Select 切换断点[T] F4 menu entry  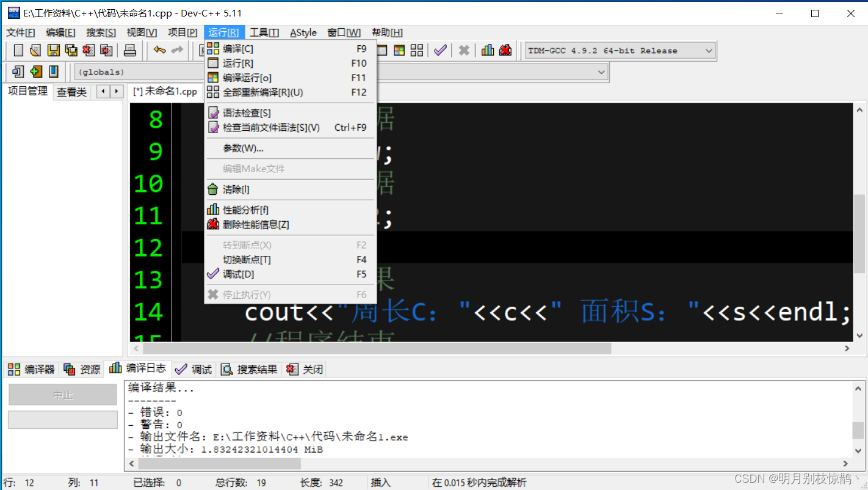291,260
